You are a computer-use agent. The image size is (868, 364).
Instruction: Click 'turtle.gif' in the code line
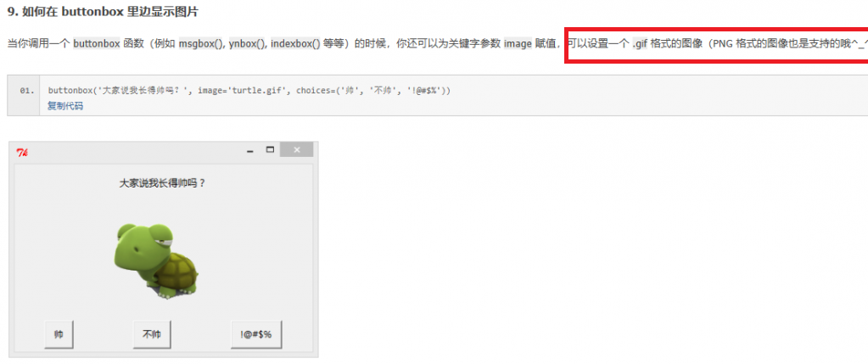[x=255, y=91]
